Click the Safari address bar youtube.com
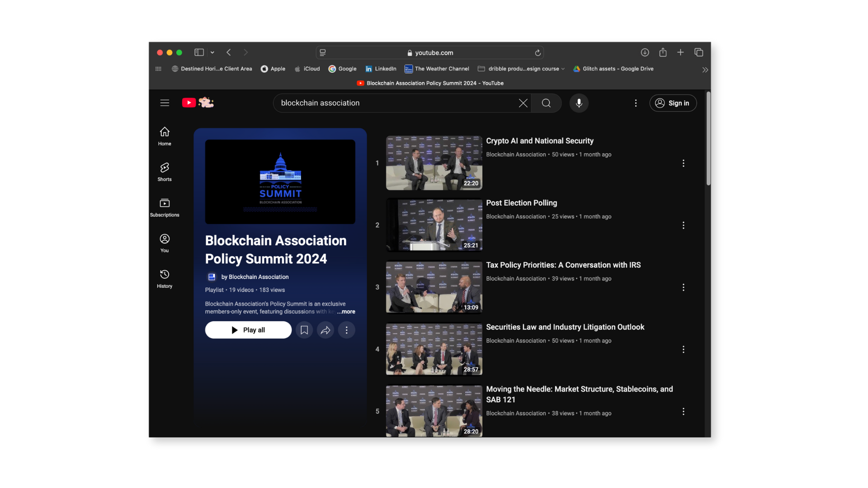The image size is (868, 488). [429, 52]
